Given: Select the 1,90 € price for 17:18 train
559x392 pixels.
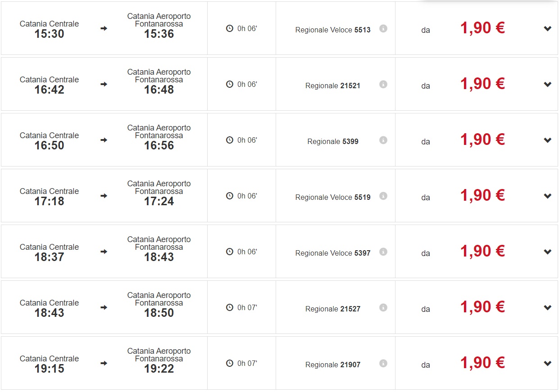Looking at the screenshot, I should click(482, 196).
